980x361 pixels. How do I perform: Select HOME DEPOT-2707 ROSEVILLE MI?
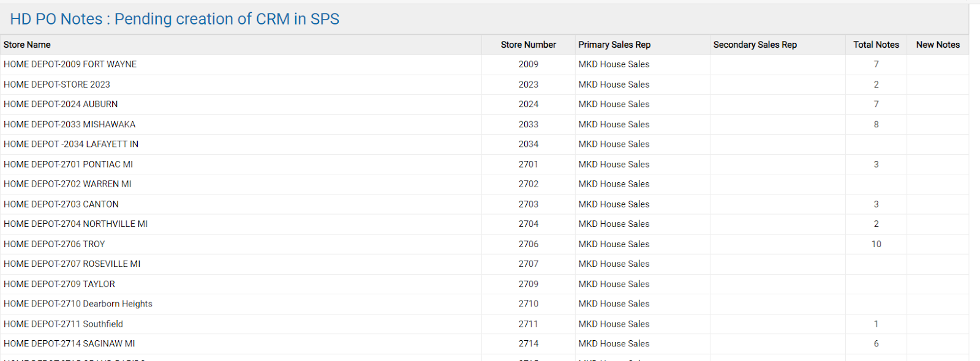[72, 264]
